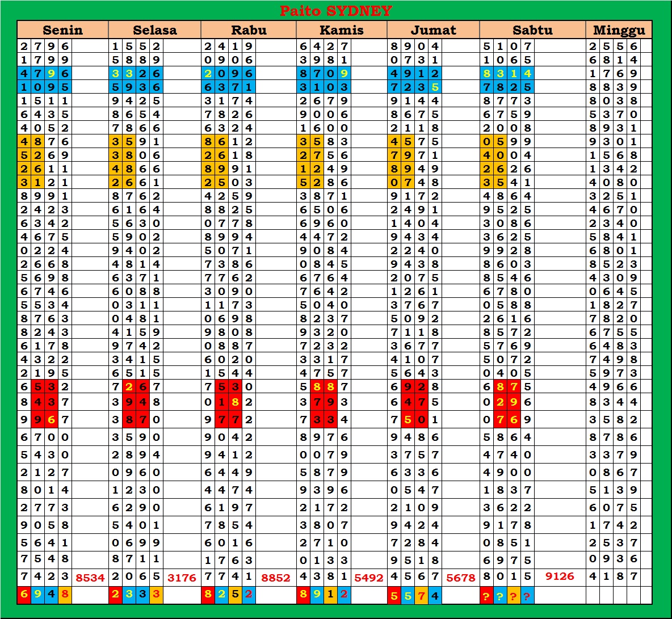The width and height of the screenshot is (672, 619).
Task: Click the red 8 cell in Rabu's bottom row
Action: tap(208, 595)
